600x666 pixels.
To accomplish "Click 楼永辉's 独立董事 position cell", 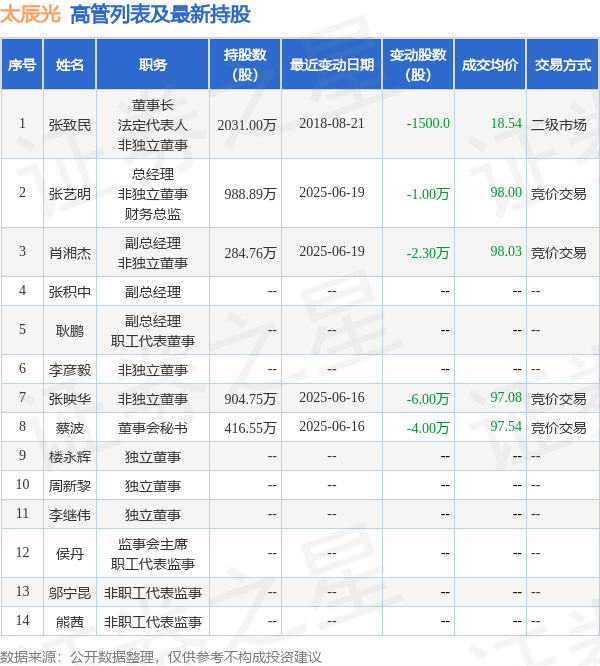I will pos(153,457).
